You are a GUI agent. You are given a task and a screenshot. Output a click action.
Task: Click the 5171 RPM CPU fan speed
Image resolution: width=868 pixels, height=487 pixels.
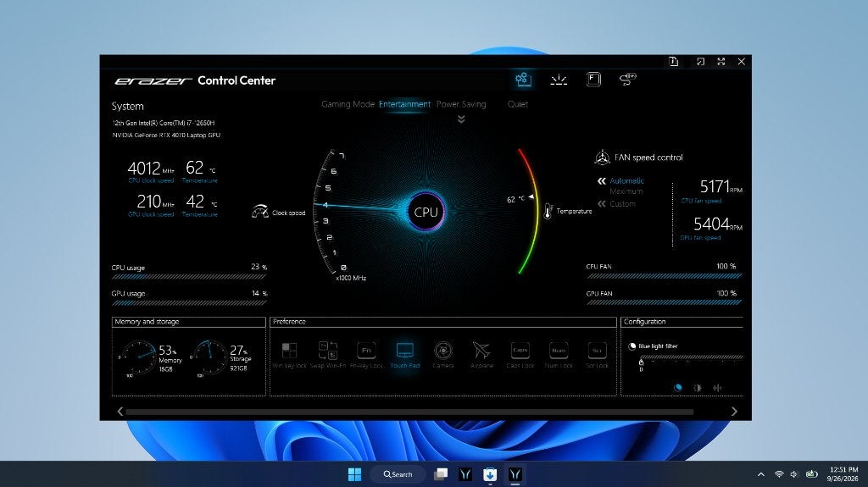click(721, 186)
